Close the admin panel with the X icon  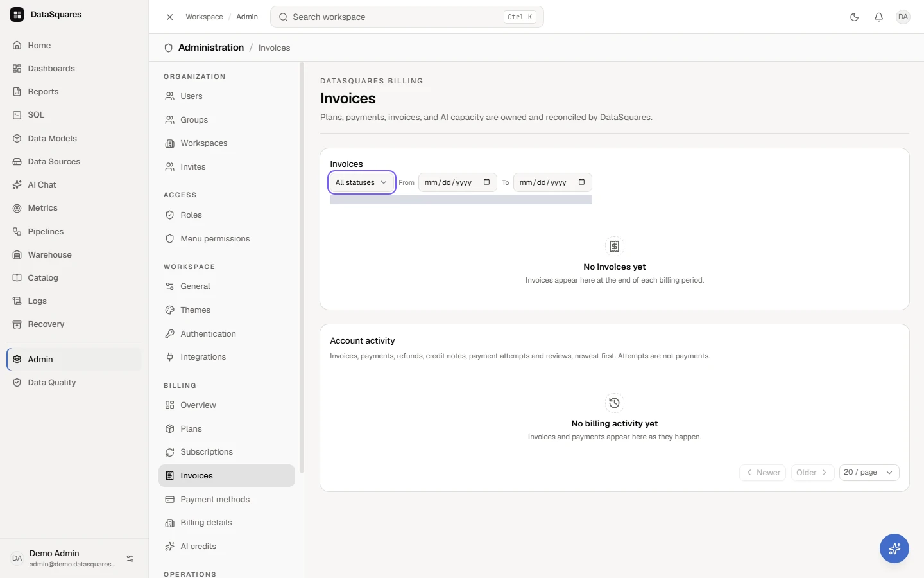pyautogui.click(x=169, y=17)
